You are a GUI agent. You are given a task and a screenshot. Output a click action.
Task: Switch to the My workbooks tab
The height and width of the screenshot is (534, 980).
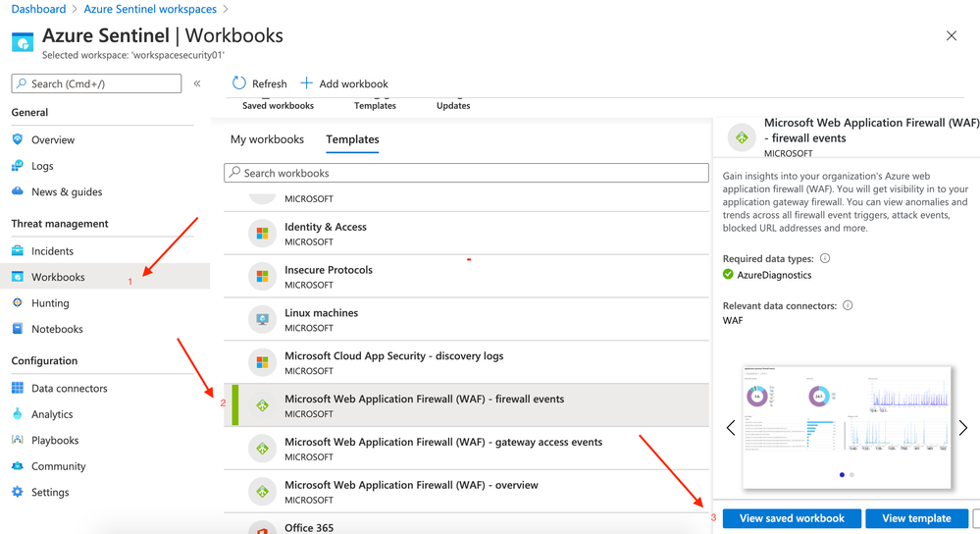(x=267, y=139)
